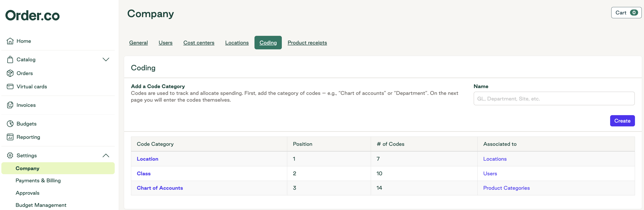Image resolution: width=644 pixels, height=210 pixels.
Task: Click the Cart item count badge
Action: coord(634,13)
